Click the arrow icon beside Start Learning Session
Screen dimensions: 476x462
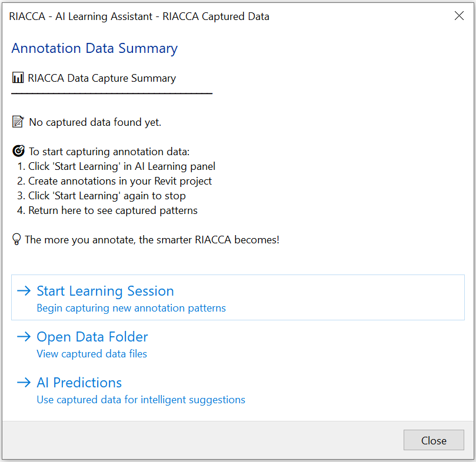pyautogui.click(x=24, y=290)
